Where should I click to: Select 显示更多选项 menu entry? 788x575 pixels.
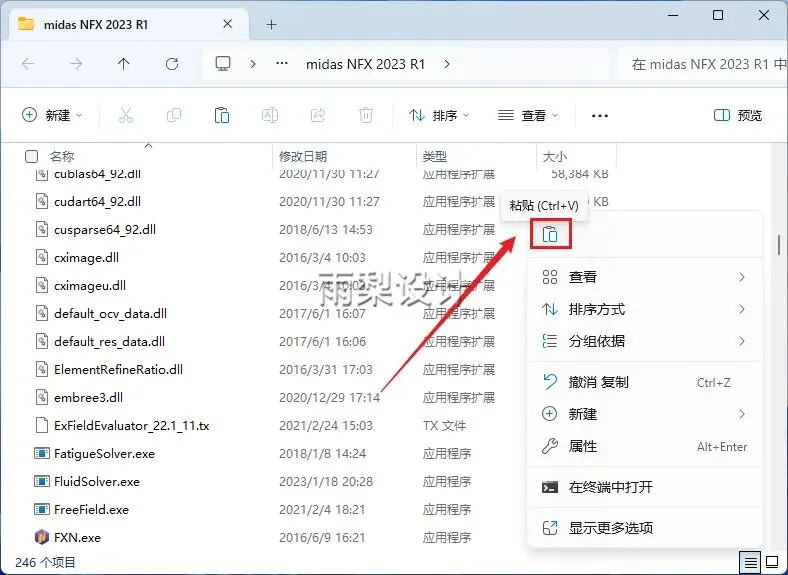pos(645,528)
